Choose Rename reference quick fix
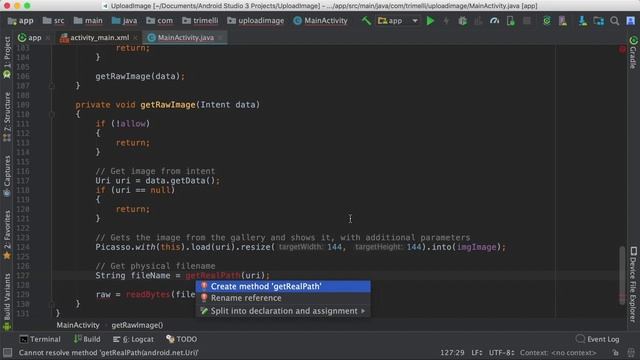Screen dimensions: 640x360 tap(283, 298)
